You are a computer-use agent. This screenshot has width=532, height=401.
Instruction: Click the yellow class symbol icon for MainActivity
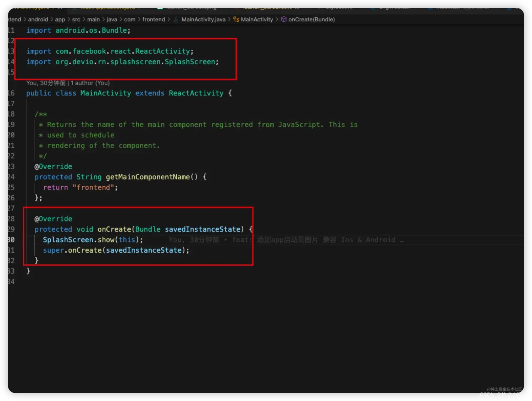click(236, 20)
